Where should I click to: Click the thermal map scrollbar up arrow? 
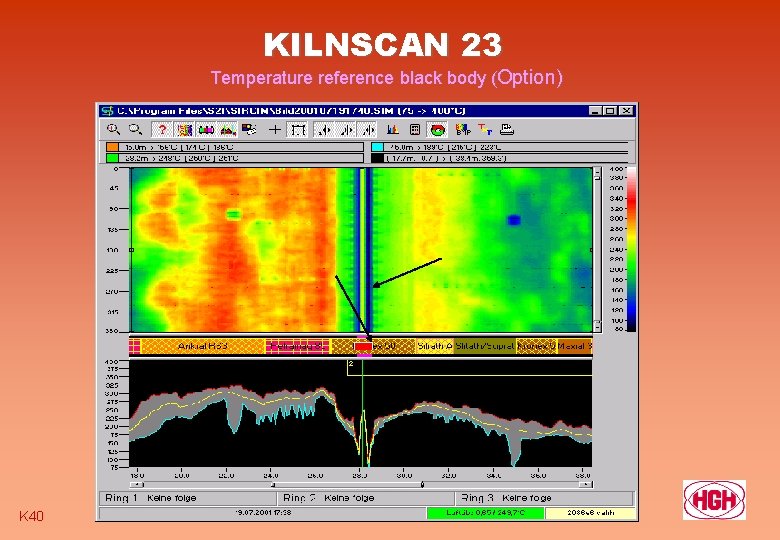tap(597, 172)
